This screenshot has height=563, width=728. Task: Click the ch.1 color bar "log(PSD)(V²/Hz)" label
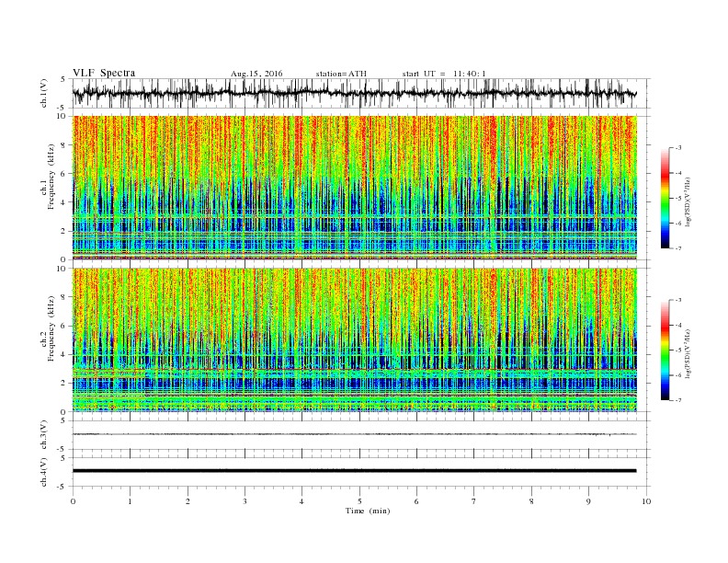coord(688,201)
